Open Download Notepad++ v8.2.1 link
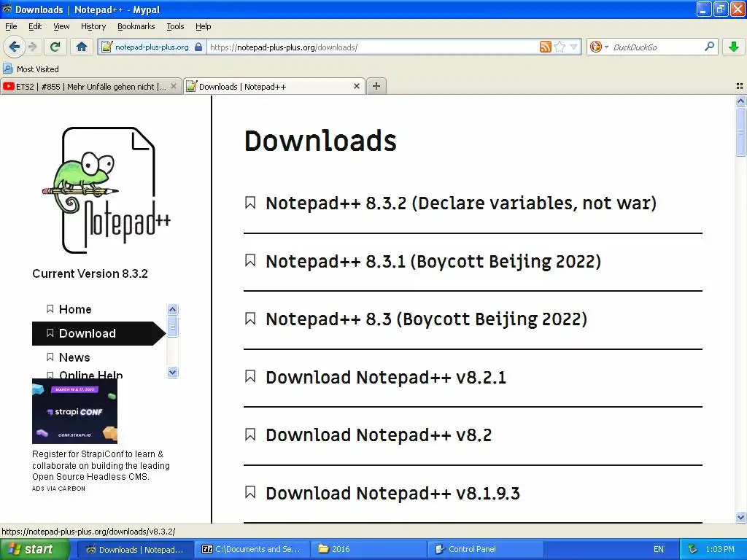 (x=385, y=377)
